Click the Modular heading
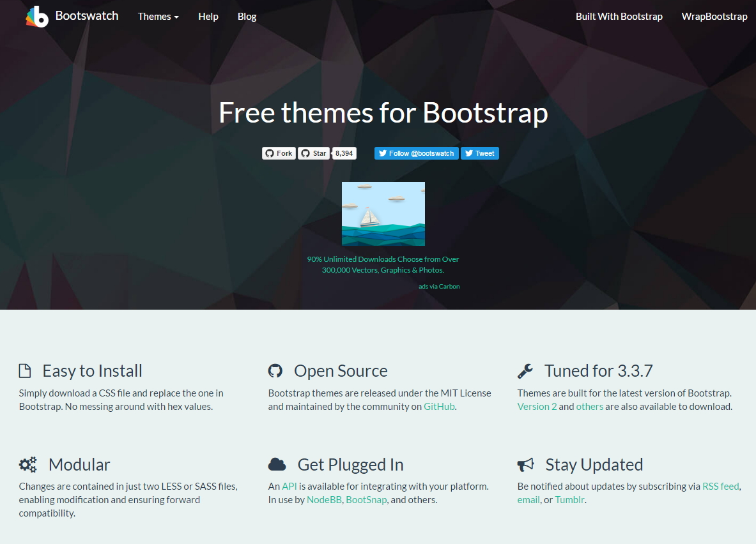Image resolution: width=756 pixels, height=544 pixels. click(x=79, y=464)
